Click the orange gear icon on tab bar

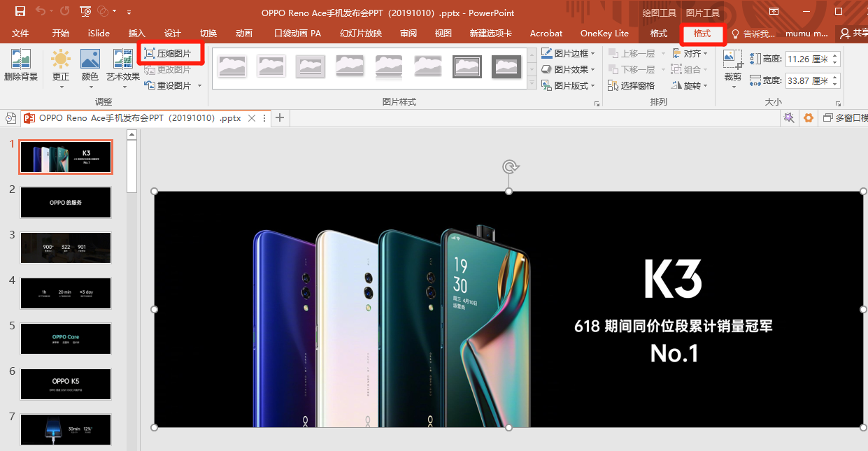click(x=809, y=118)
